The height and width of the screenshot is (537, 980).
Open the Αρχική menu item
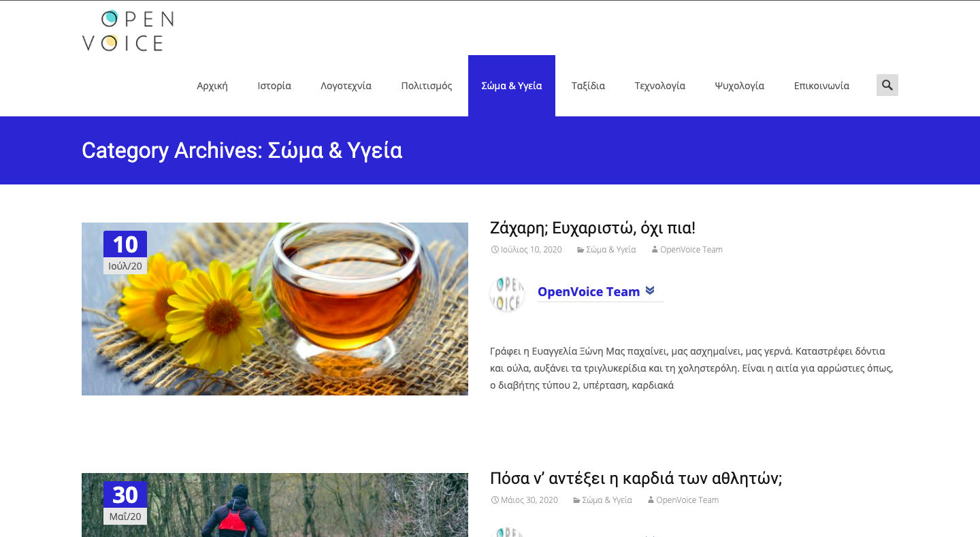[212, 86]
